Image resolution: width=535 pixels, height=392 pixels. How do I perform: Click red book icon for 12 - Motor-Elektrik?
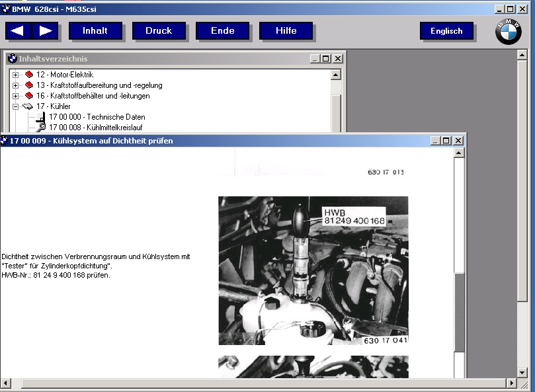pos(28,75)
